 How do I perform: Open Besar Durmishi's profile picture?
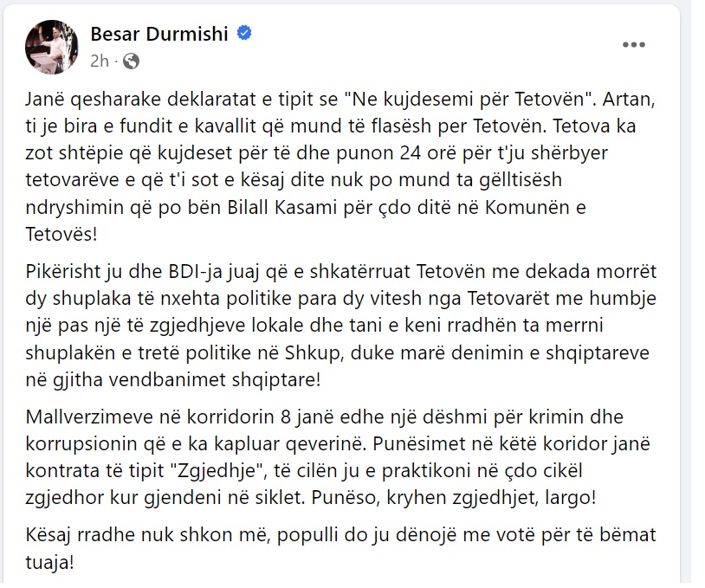pyautogui.click(x=52, y=47)
